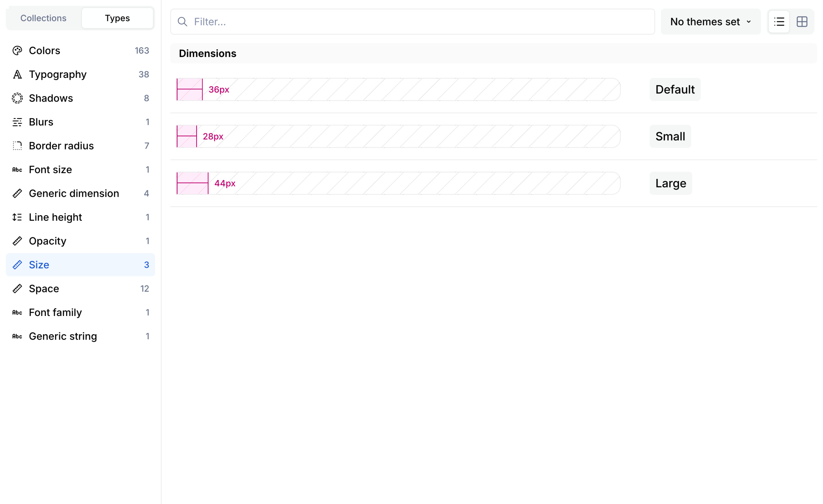Click the Colors palette icon
The height and width of the screenshot is (504, 823).
tap(17, 51)
